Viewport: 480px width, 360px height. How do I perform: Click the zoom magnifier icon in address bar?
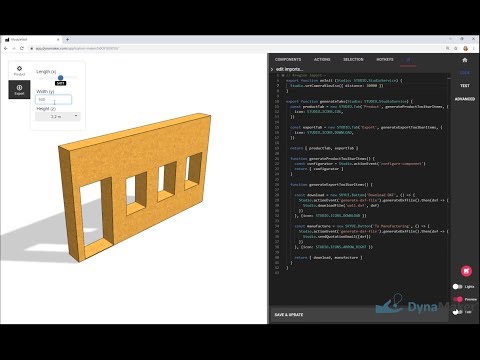click(448, 48)
